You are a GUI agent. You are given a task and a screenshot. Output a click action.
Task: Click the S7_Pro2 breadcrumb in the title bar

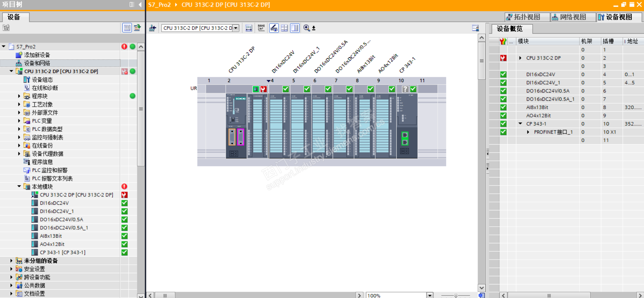coord(160,5)
